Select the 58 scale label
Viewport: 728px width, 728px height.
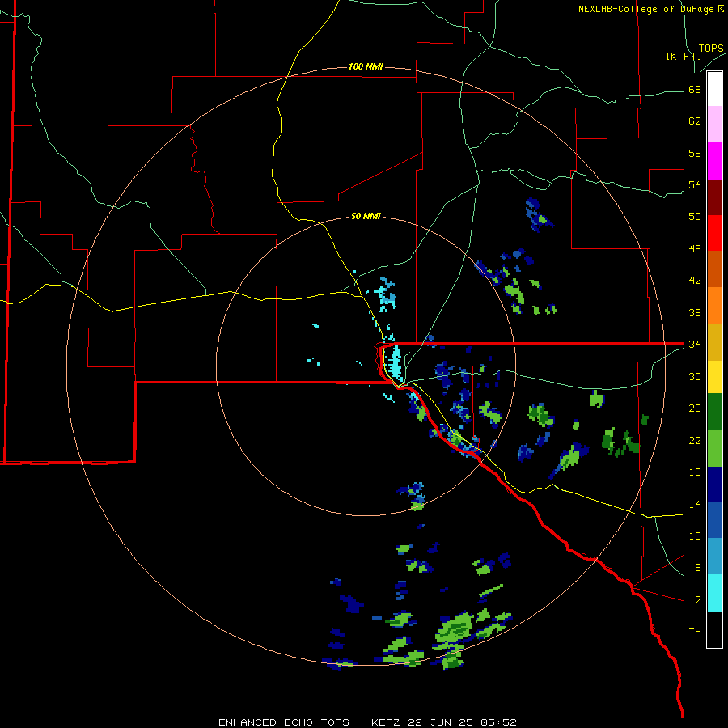click(695, 153)
